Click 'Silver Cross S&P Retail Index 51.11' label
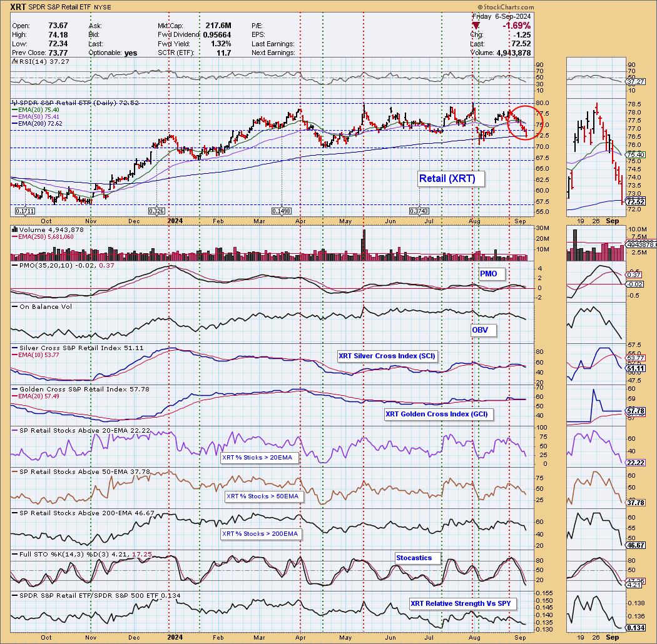Image resolution: width=657 pixels, height=644 pixels. pyautogui.click(x=81, y=348)
